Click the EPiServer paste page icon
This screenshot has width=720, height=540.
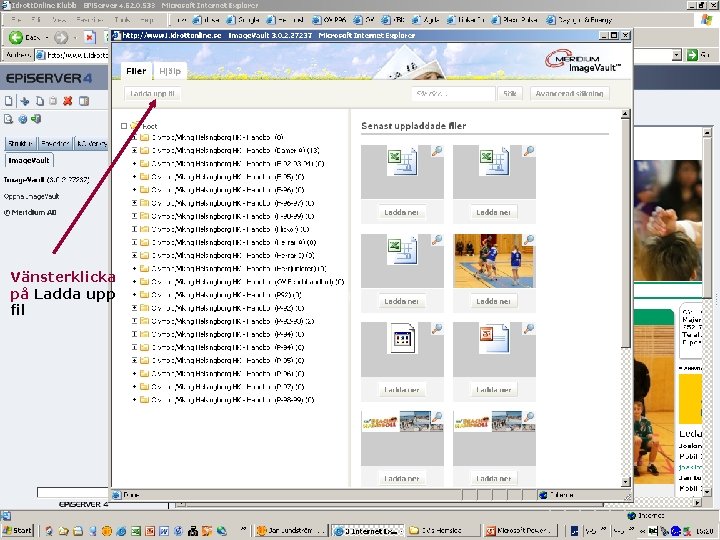click(53, 101)
